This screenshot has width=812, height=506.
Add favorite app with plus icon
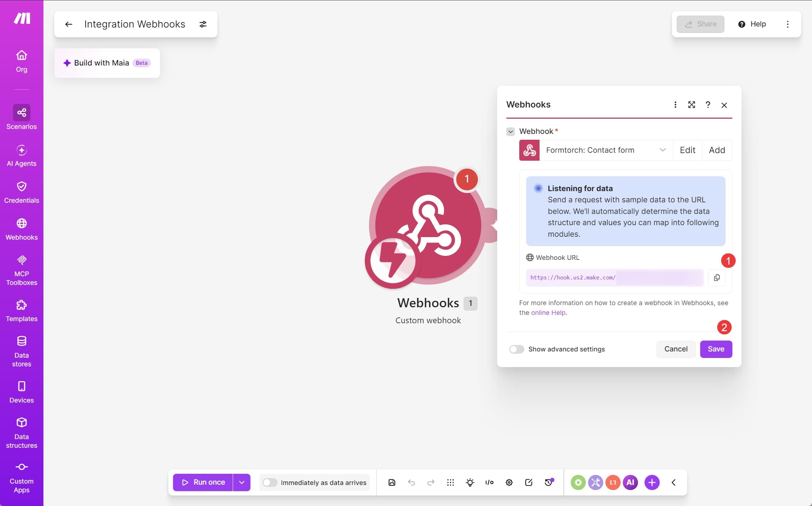652,482
